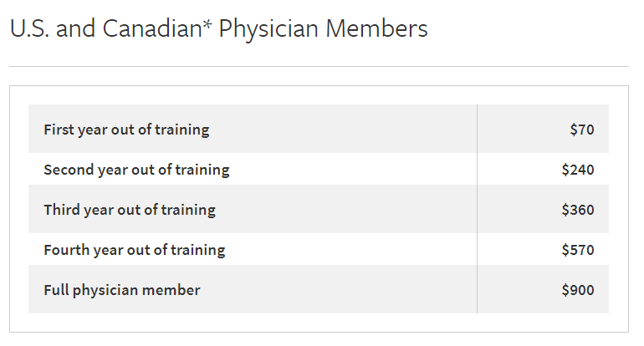
Task: Click the word 'Members' in the heading
Action: [x=376, y=28]
